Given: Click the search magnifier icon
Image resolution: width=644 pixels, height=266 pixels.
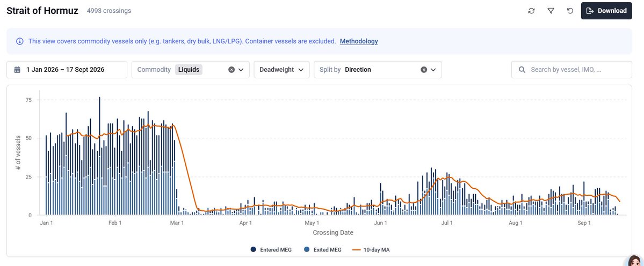Looking at the screenshot, I should coord(522,70).
